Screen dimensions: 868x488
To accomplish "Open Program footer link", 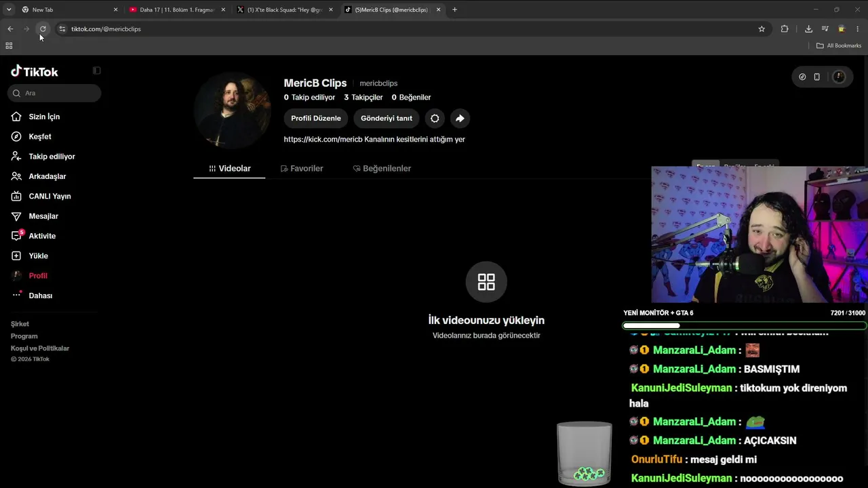I will (24, 336).
